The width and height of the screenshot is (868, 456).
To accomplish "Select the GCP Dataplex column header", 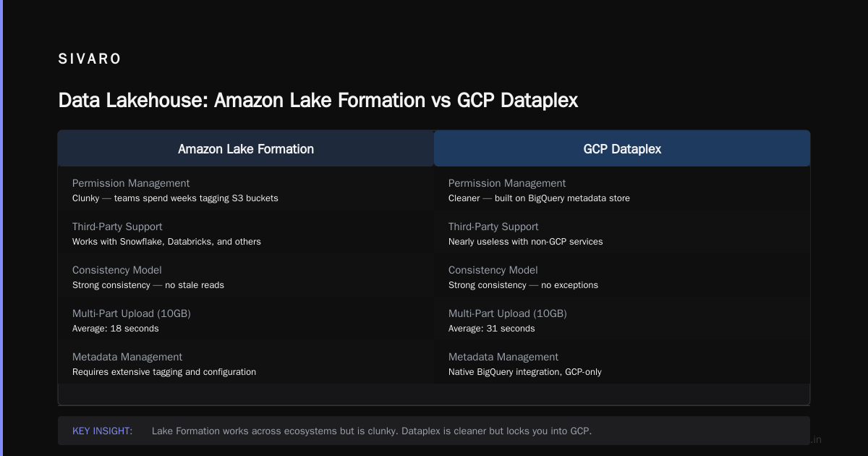I will (622, 149).
